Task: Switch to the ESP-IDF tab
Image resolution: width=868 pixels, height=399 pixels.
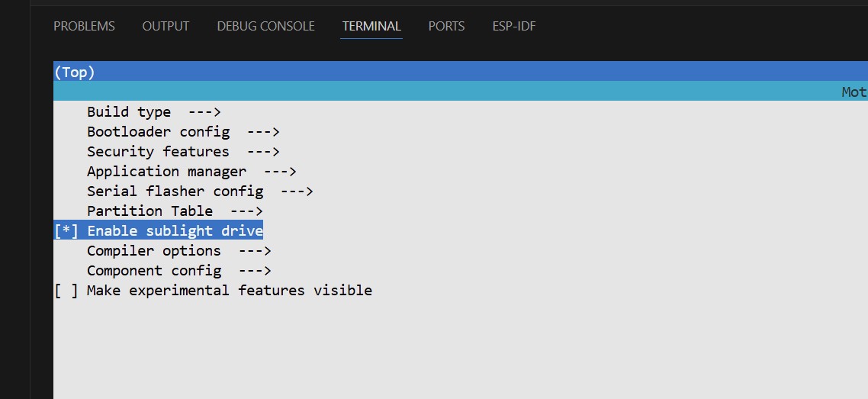Action: (x=514, y=26)
